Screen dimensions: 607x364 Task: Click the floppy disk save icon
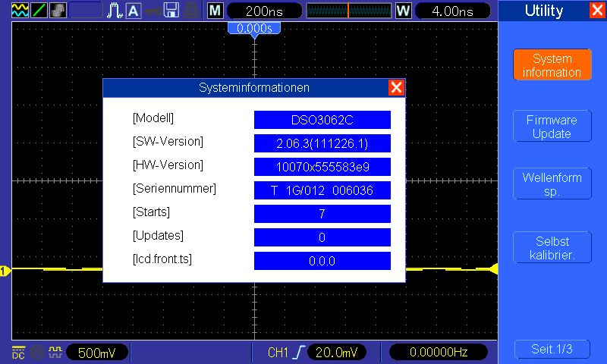(x=171, y=11)
